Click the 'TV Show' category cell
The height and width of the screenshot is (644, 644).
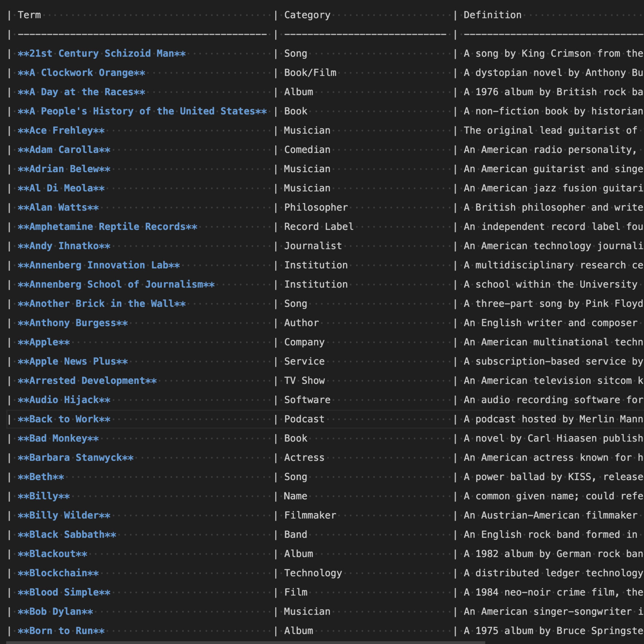click(x=304, y=381)
